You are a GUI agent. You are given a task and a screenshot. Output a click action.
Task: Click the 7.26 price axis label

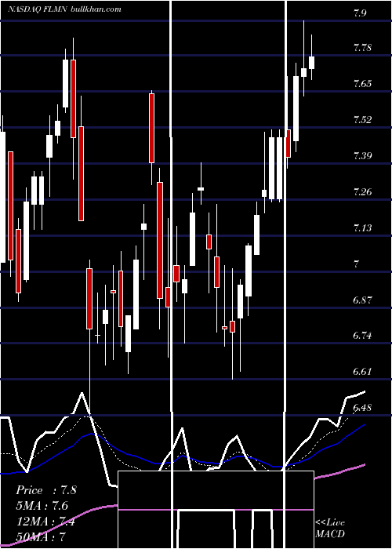pyautogui.click(x=362, y=192)
